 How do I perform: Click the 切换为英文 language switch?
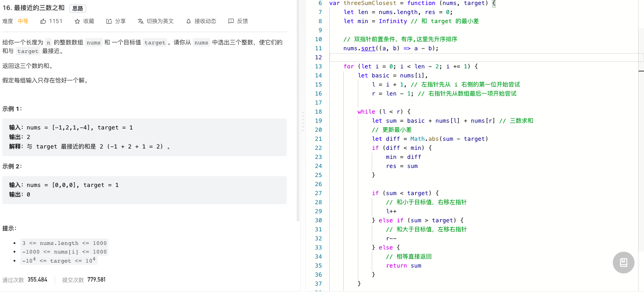(160, 21)
